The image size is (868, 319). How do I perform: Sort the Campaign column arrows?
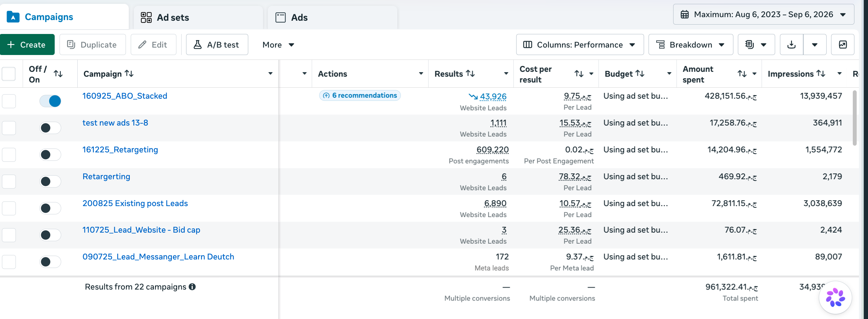tap(129, 73)
